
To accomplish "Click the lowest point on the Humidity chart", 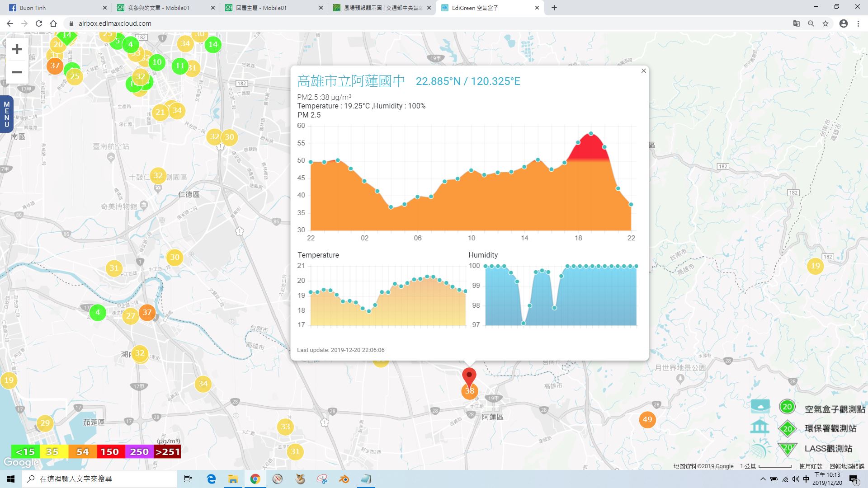I will [x=524, y=323].
